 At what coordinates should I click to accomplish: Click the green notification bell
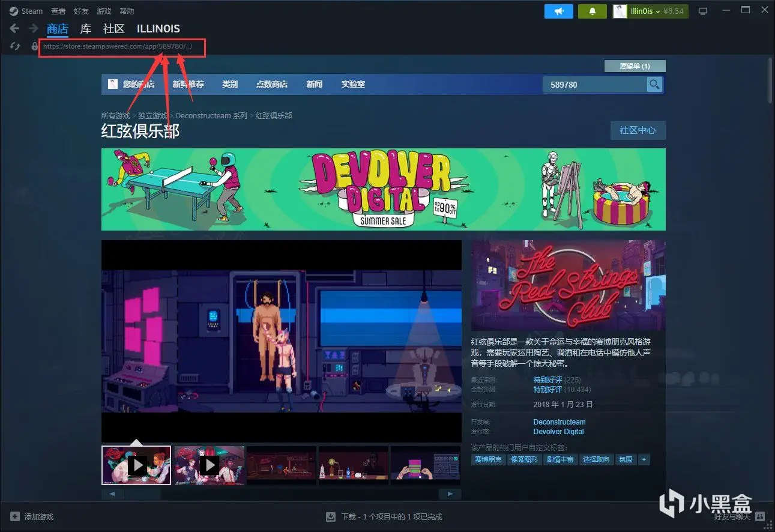pos(592,11)
